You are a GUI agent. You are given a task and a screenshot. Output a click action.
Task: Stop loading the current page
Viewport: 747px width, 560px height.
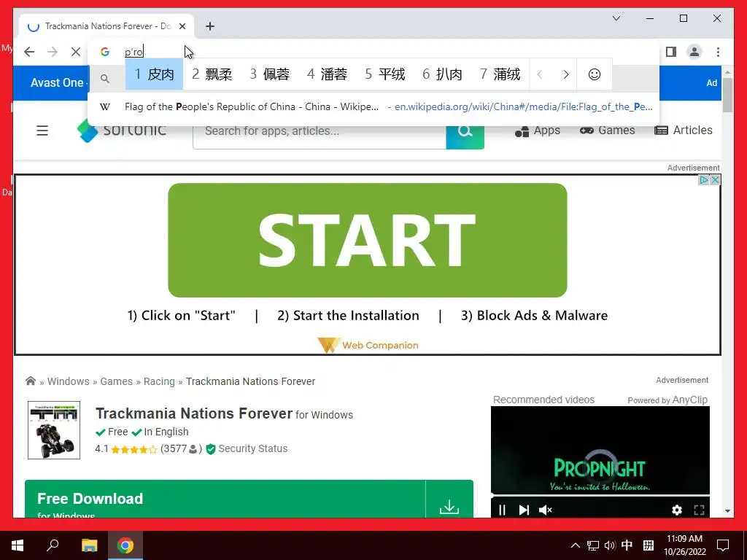pos(76,52)
